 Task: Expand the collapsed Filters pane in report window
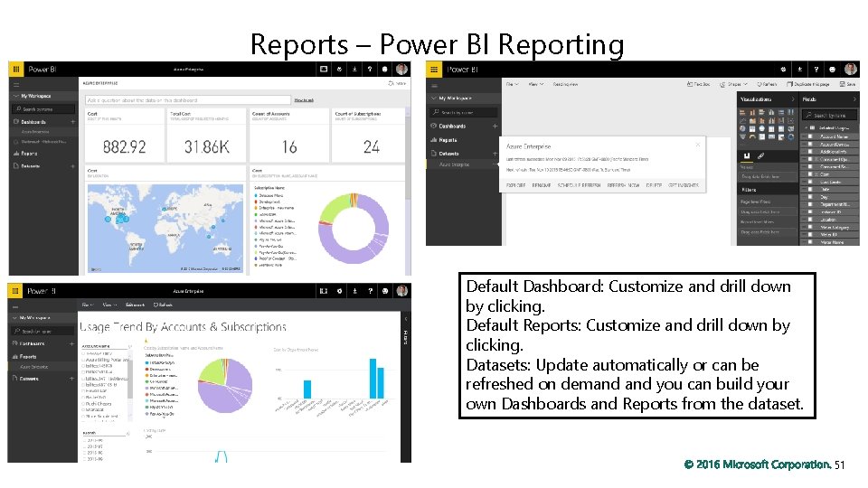pyautogui.click(x=405, y=319)
